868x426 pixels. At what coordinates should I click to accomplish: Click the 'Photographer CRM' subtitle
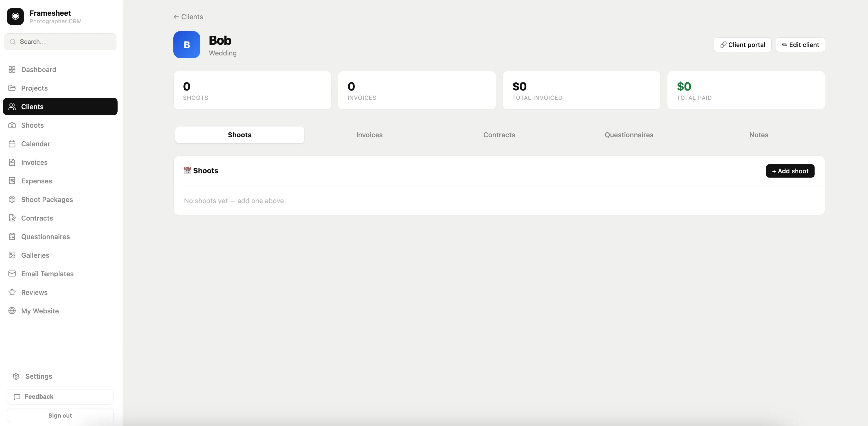pyautogui.click(x=56, y=21)
